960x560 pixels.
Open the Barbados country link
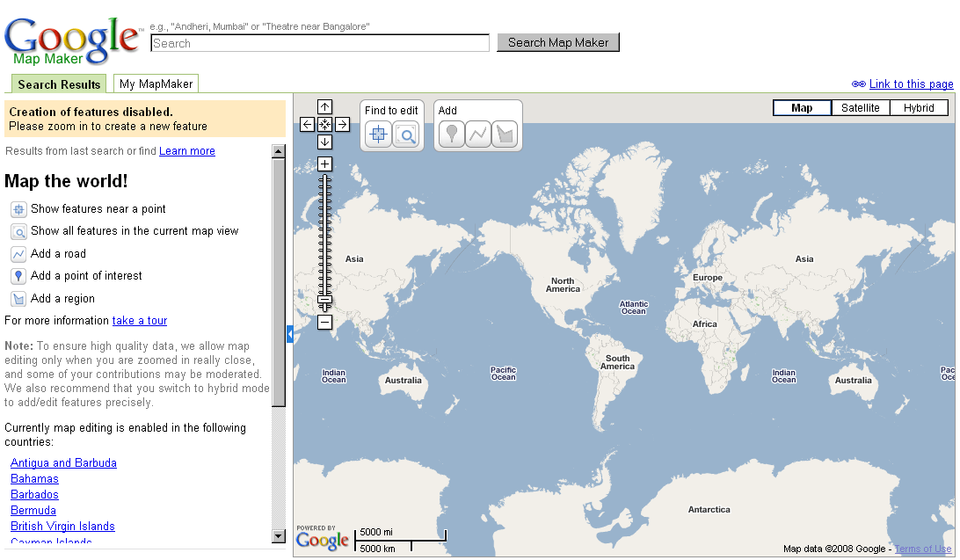pyautogui.click(x=34, y=495)
